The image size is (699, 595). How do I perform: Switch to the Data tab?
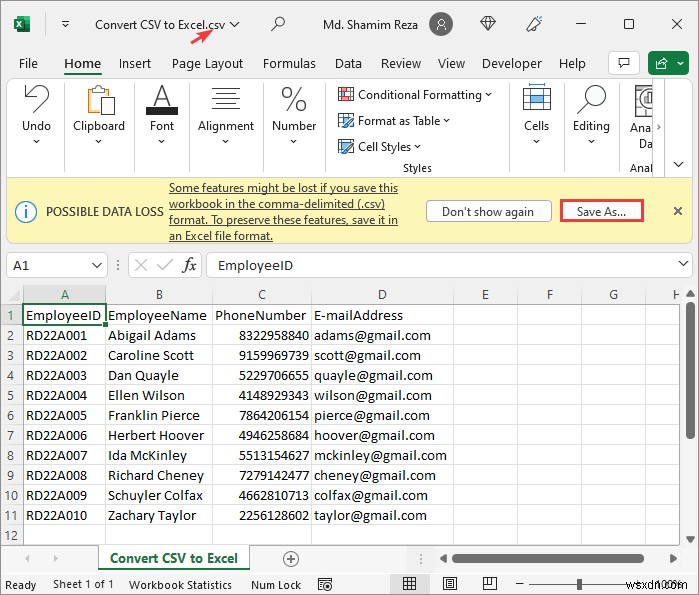point(348,64)
